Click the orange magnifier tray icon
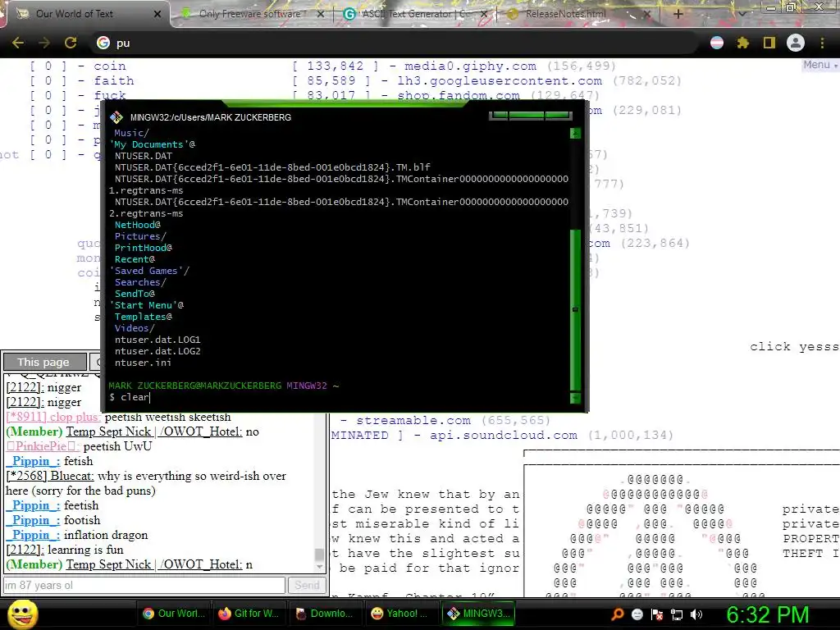Image resolution: width=840 pixels, height=630 pixels. 618,614
